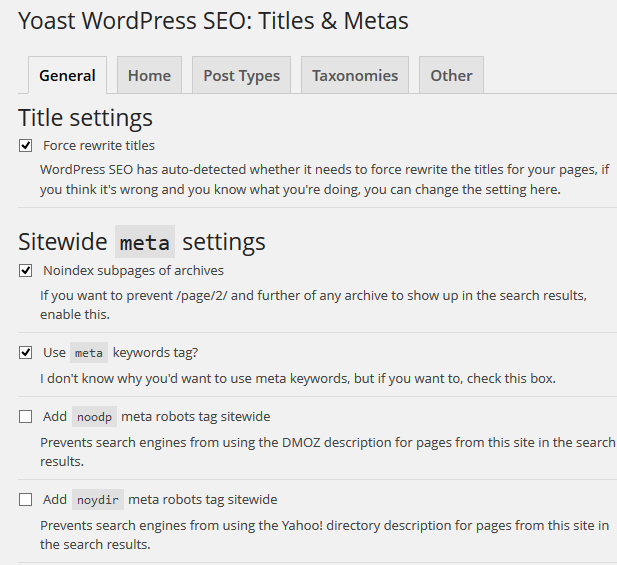Click the 'noydir' code tag

(97, 500)
